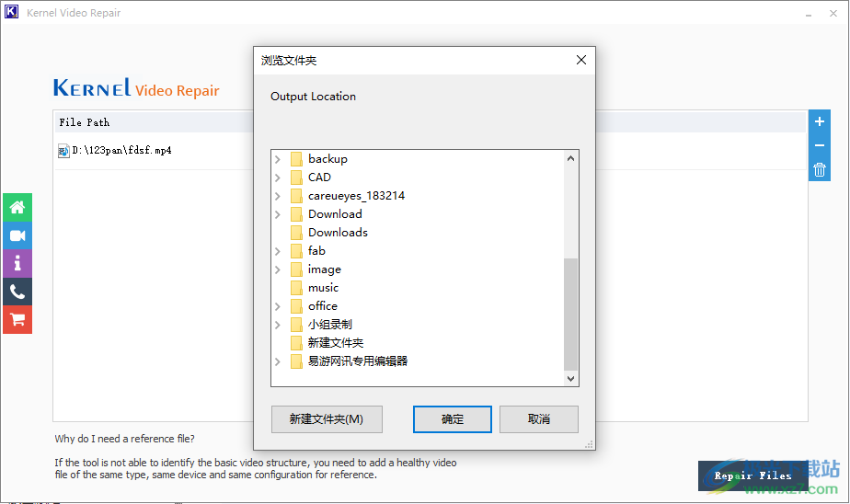Click the folder list scrollbar thumb
Image resolution: width=850 pixels, height=504 pixels.
pos(570,315)
